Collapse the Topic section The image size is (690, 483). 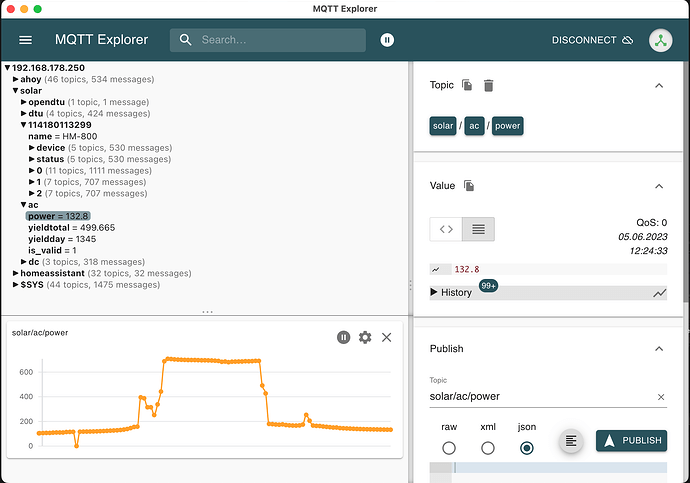pyautogui.click(x=659, y=85)
